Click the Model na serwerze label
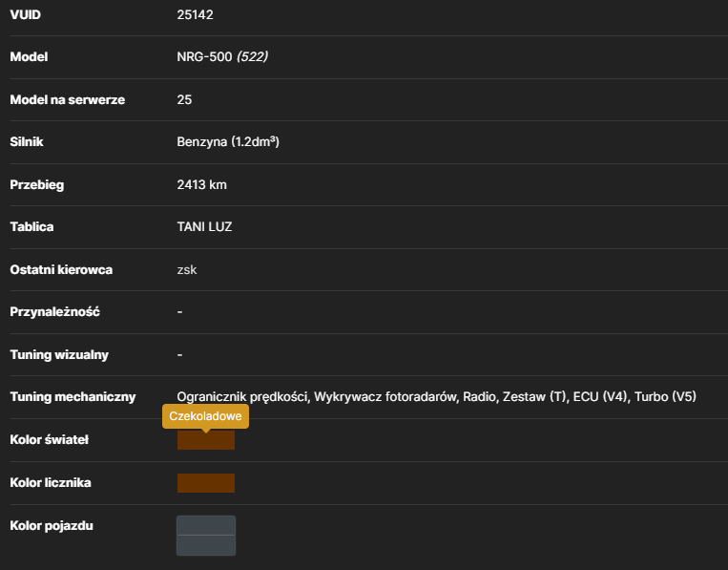 tap(68, 100)
